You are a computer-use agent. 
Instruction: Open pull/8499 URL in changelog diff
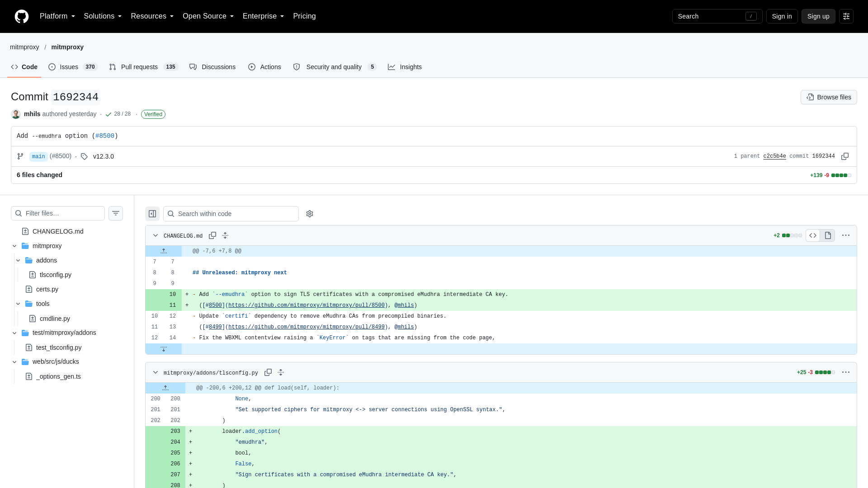tap(307, 327)
